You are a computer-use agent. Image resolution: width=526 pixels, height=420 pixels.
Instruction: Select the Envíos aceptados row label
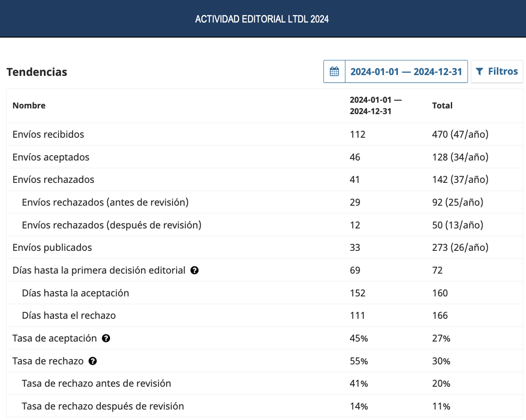tap(51, 157)
